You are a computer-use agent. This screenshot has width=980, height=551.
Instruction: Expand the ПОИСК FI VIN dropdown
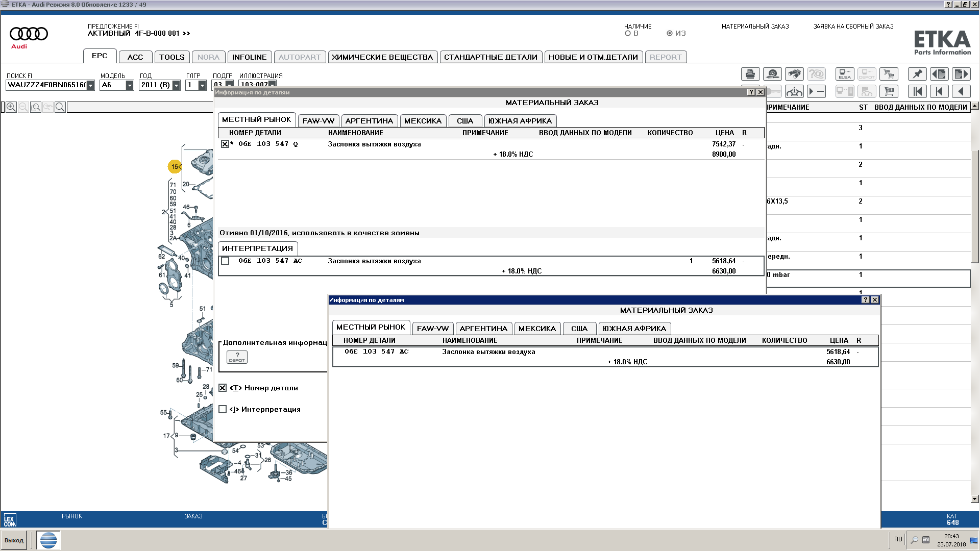click(x=90, y=85)
